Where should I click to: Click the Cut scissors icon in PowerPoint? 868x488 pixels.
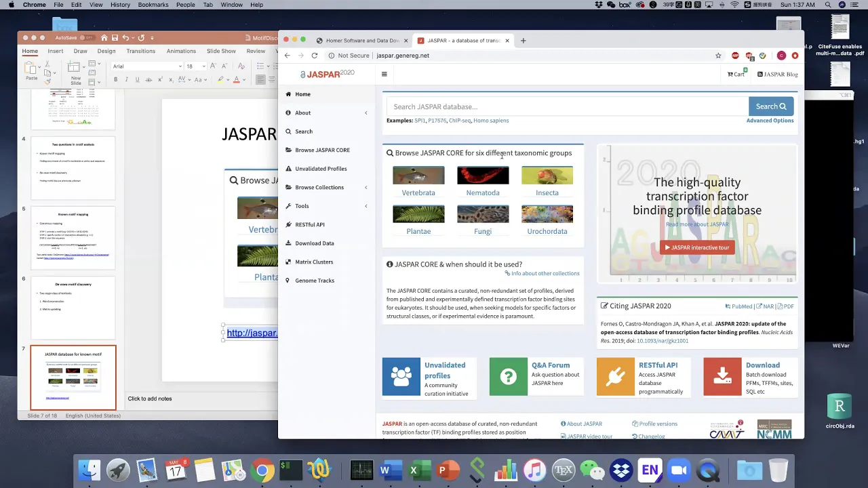(x=49, y=64)
